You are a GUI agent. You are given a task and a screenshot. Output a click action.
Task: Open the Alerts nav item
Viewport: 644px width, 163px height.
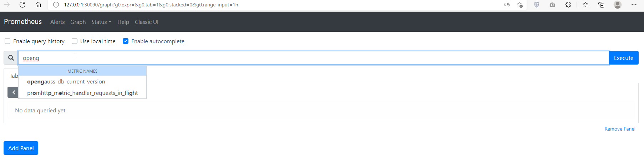(x=57, y=22)
